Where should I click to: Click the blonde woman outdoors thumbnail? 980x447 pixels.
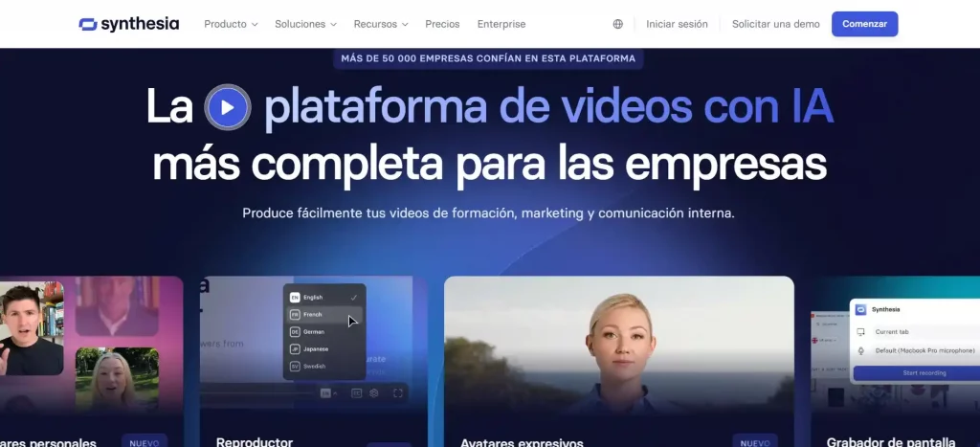coord(117,378)
